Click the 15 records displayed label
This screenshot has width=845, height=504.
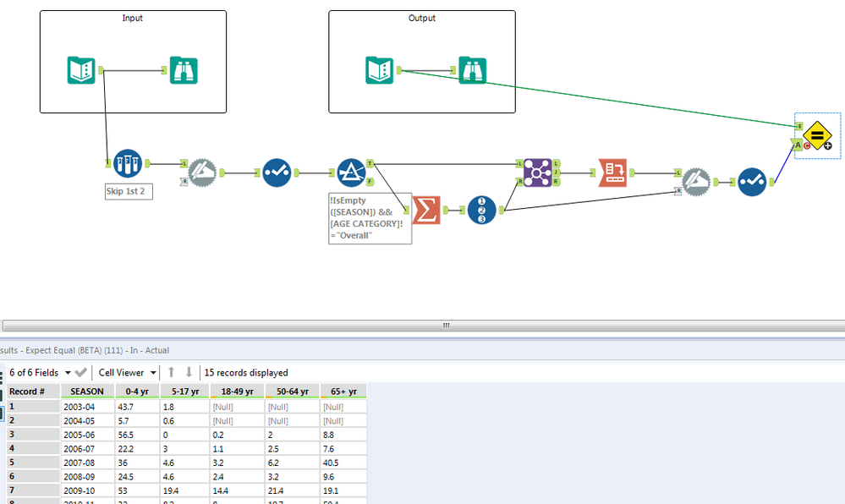(246, 372)
